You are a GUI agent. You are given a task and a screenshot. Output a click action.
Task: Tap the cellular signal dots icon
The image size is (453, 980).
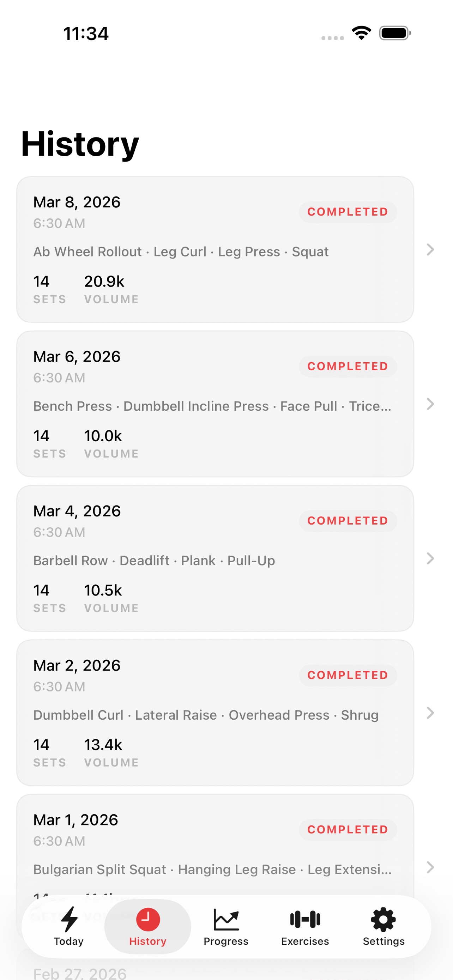[x=332, y=38]
